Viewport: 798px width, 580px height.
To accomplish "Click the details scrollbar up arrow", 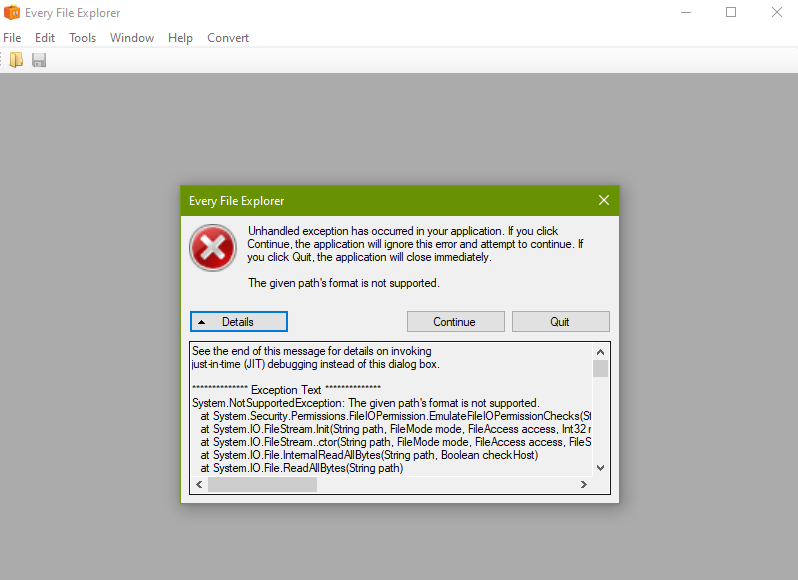I will 601,352.
